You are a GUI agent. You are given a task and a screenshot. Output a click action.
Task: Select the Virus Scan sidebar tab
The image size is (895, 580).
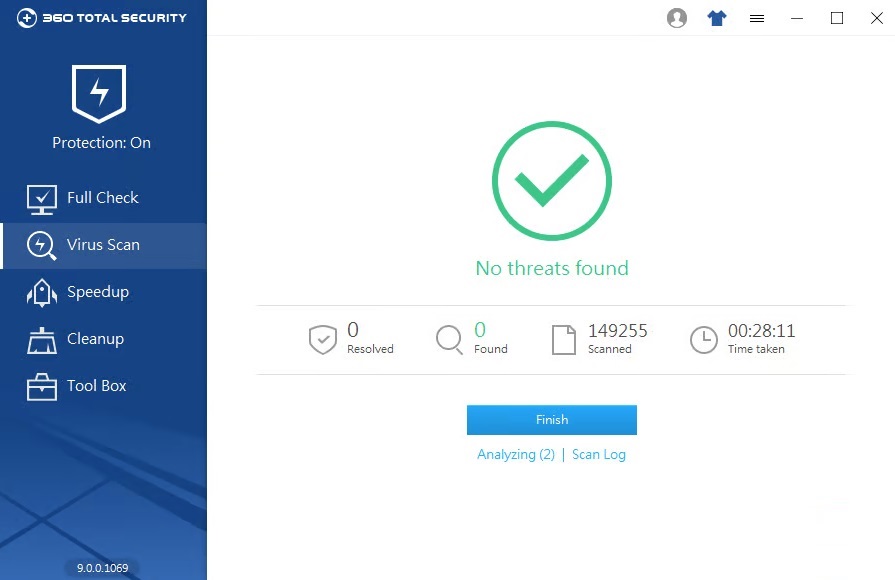coord(103,245)
